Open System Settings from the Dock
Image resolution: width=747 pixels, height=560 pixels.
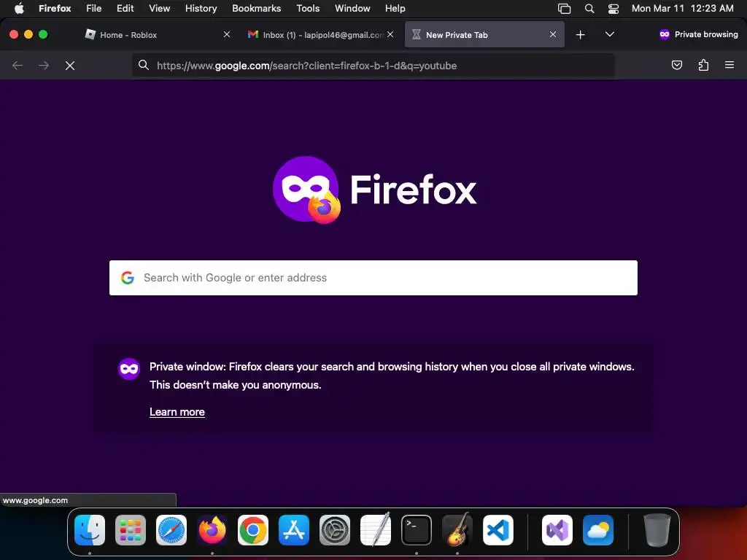click(x=334, y=530)
